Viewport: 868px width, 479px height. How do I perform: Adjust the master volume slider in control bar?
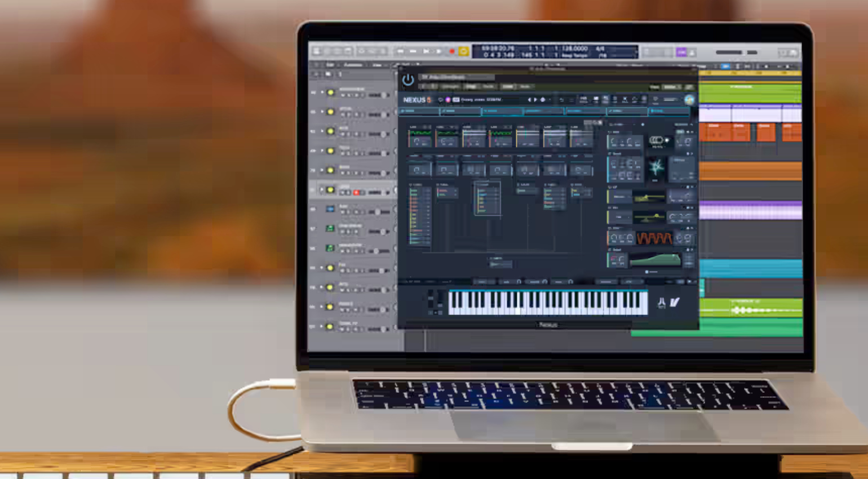click(x=737, y=52)
